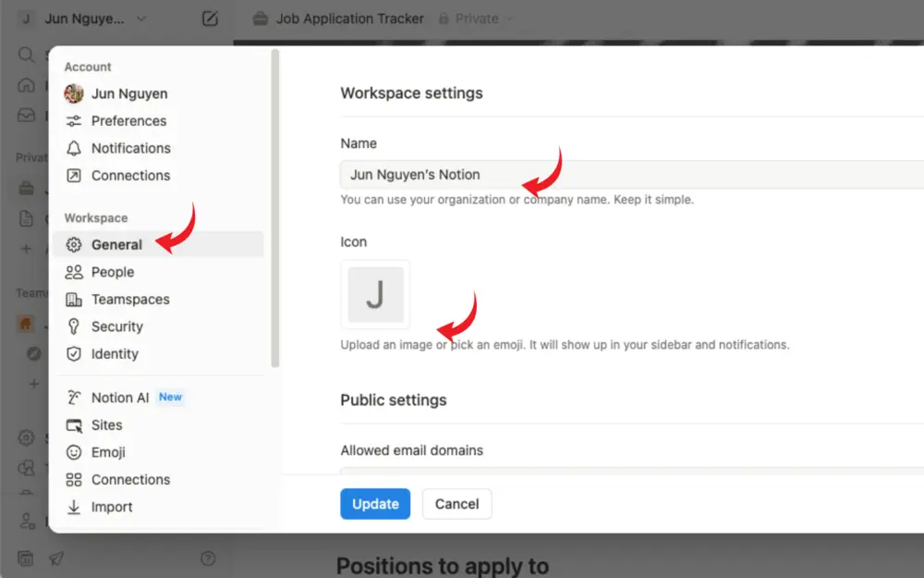924x578 pixels.
Task: Open People workspace settings
Action: [158, 272]
